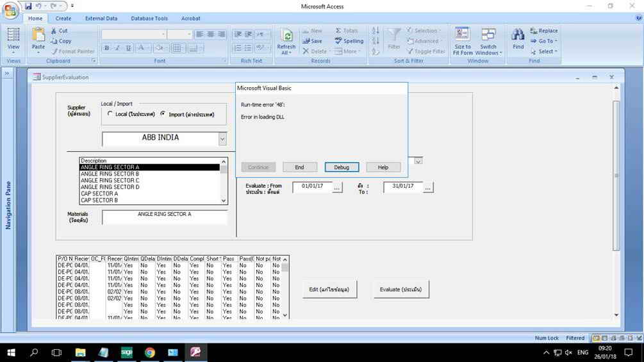Click Help in the error dialog
644x362 pixels.
pos(383,167)
